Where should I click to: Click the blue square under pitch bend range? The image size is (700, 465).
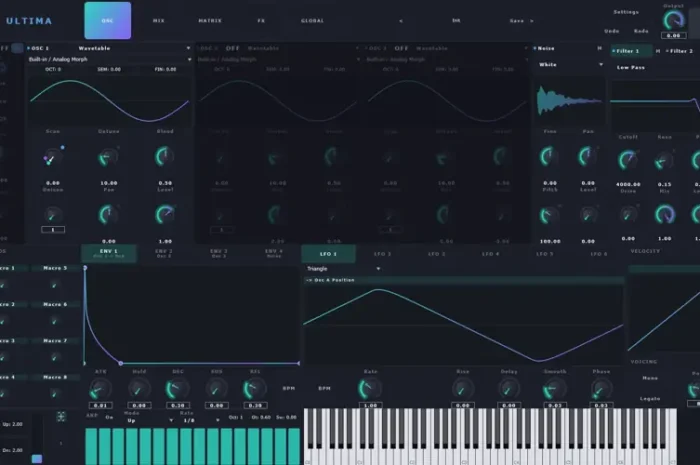point(37,459)
